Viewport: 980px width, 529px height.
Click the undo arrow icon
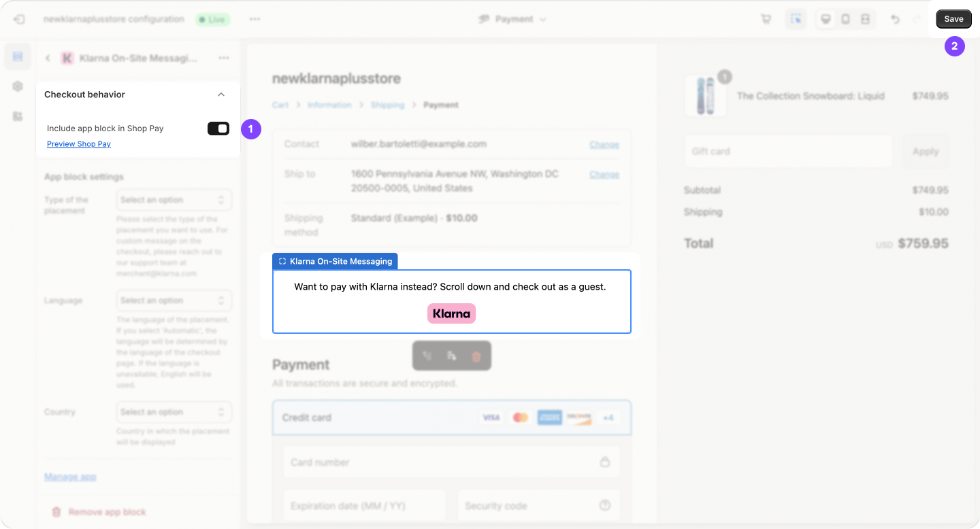point(896,19)
